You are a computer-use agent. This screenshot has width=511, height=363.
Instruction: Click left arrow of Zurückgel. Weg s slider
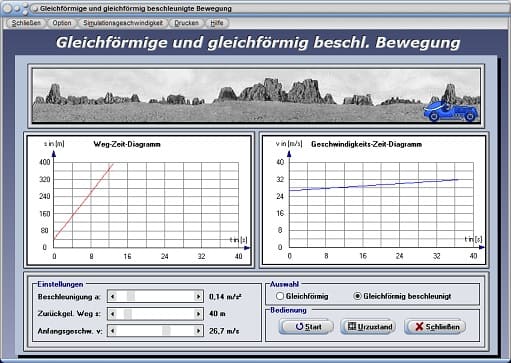(113, 314)
